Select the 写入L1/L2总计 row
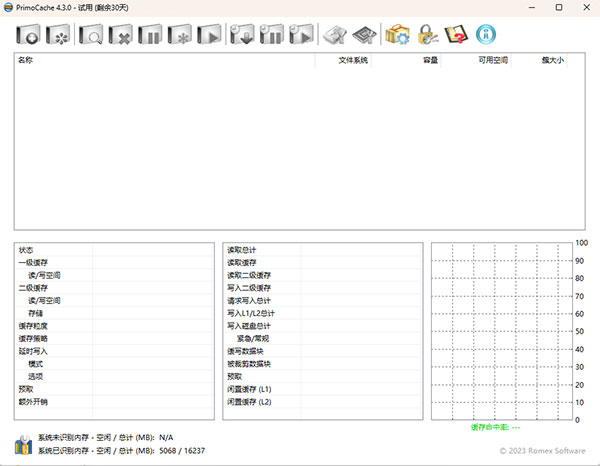600x466 pixels. (323, 313)
